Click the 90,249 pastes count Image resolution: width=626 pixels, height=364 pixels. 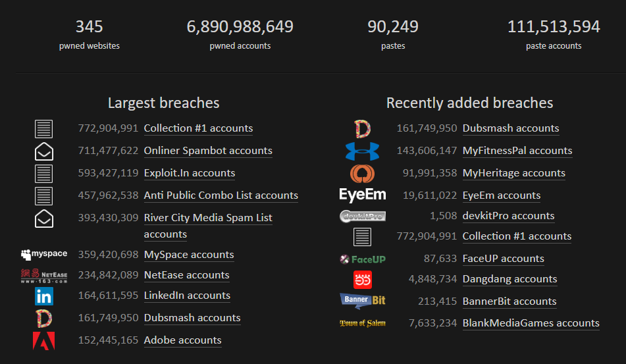coord(393,27)
